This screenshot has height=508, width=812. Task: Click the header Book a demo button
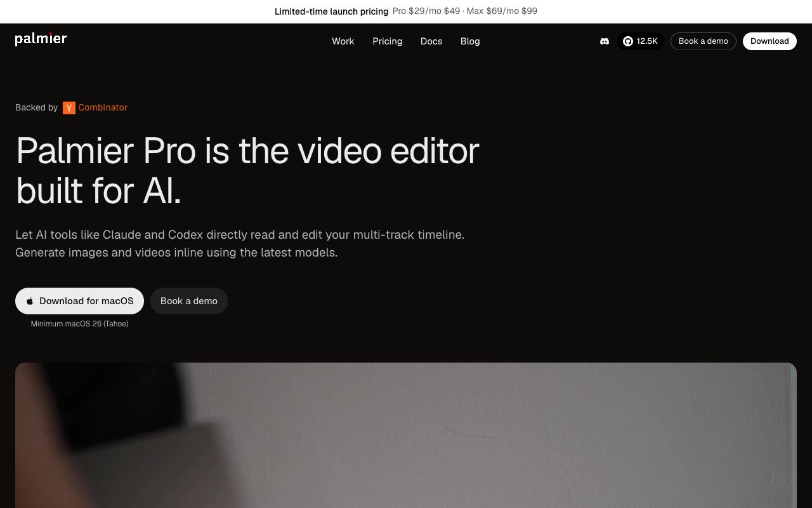point(704,41)
